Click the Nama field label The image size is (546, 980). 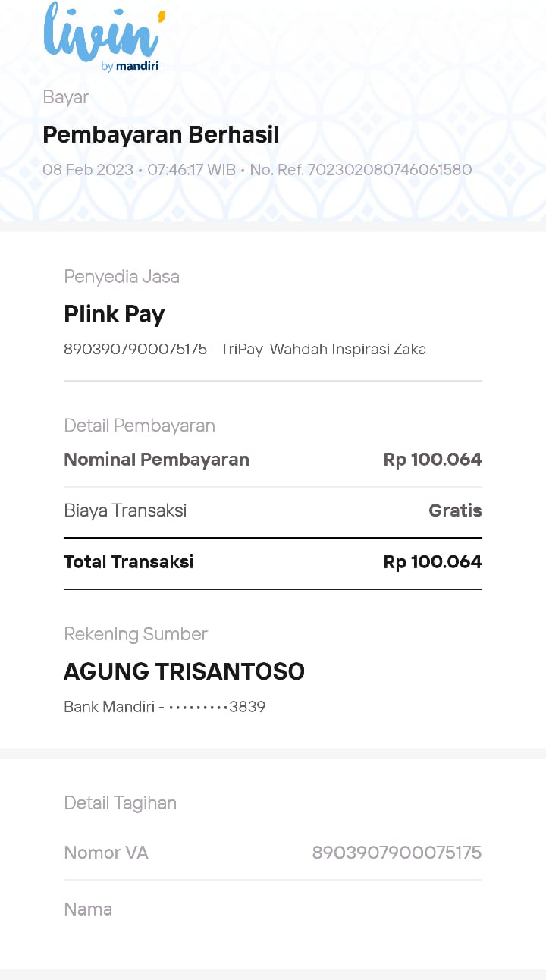point(88,909)
